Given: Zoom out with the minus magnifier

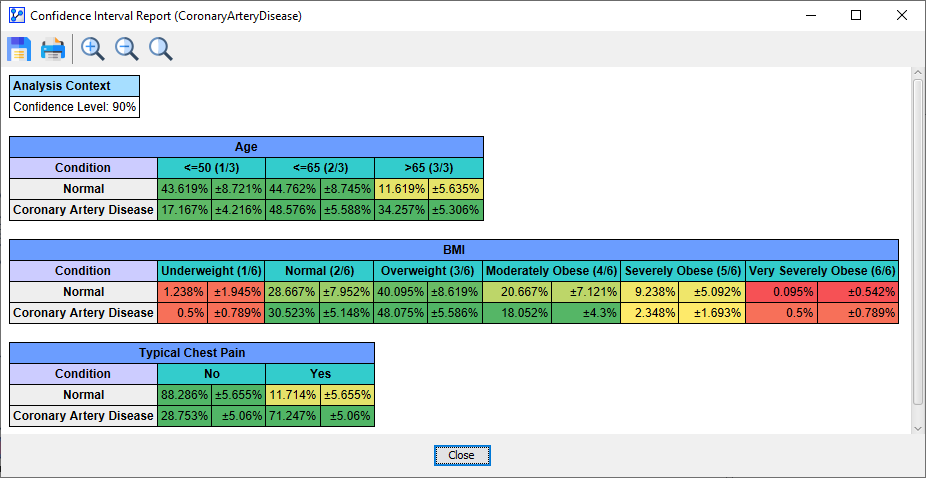Looking at the screenshot, I should [127, 49].
